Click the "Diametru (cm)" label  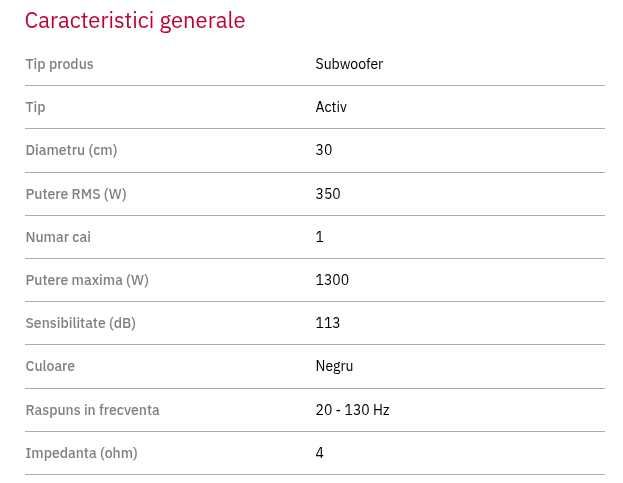coord(71,150)
